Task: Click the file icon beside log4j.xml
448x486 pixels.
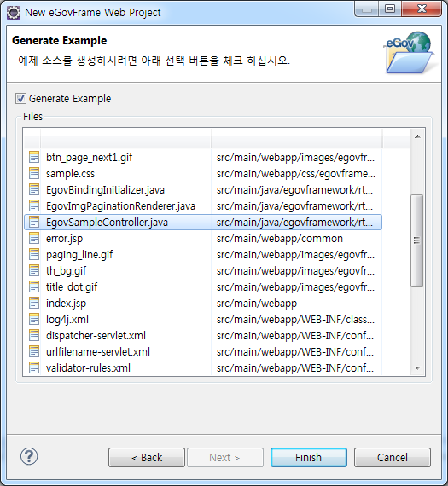Action: pyautogui.click(x=34, y=319)
